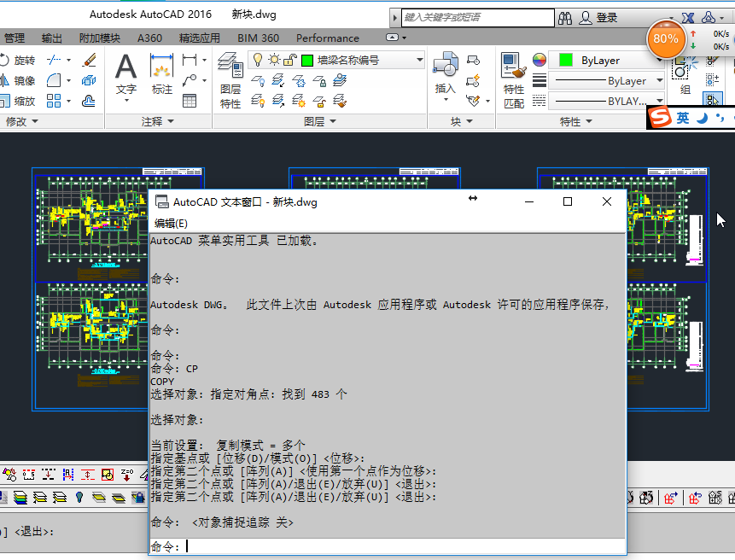Switch to the Performance ribbon tab

(327, 38)
